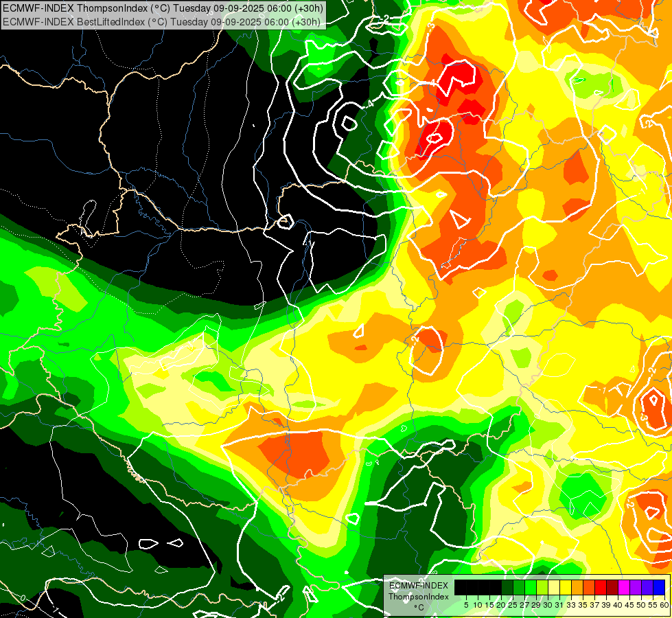The height and width of the screenshot is (618, 672).
Task: Click the legend's ThompsonIndex label
Action: (x=419, y=597)
